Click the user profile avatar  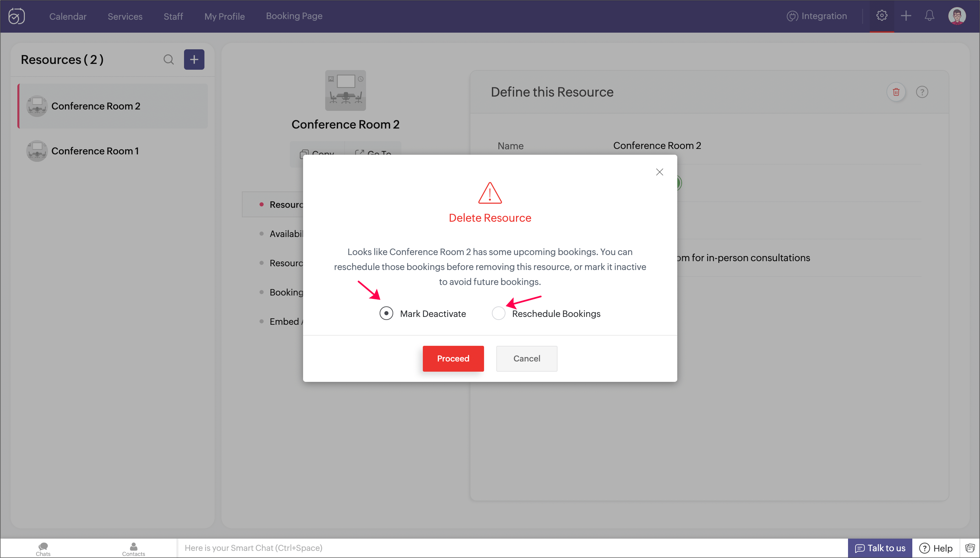pos(957,16)
